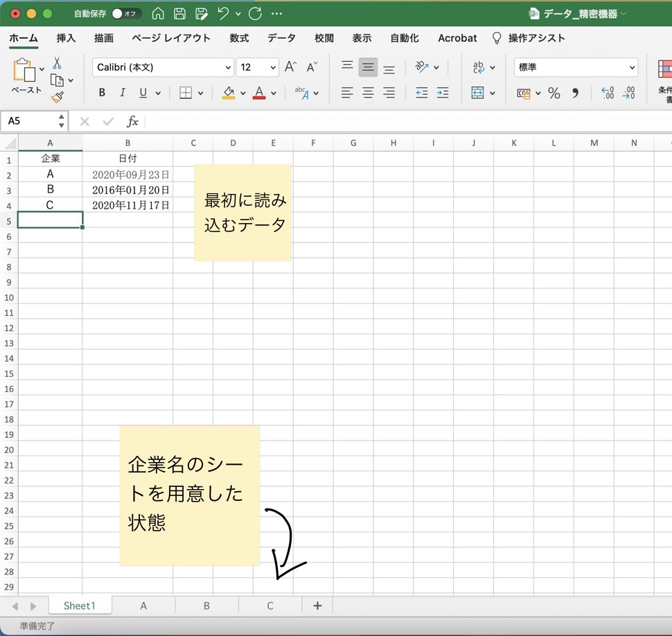Click the fx insert function icon
The image size is (672, 636).
click(x=132, y=122)
